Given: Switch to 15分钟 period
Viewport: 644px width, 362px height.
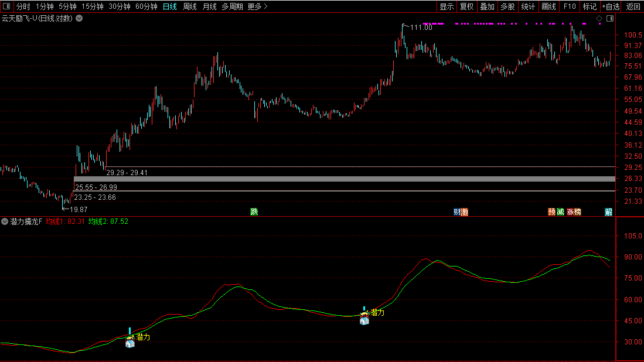Looking at the screenshot, I should pos(93,6).
